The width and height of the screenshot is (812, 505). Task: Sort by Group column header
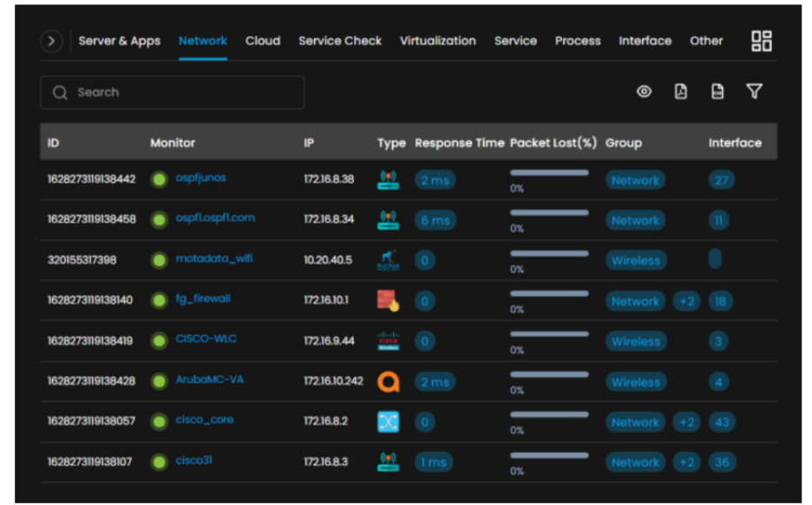point(624,143)
